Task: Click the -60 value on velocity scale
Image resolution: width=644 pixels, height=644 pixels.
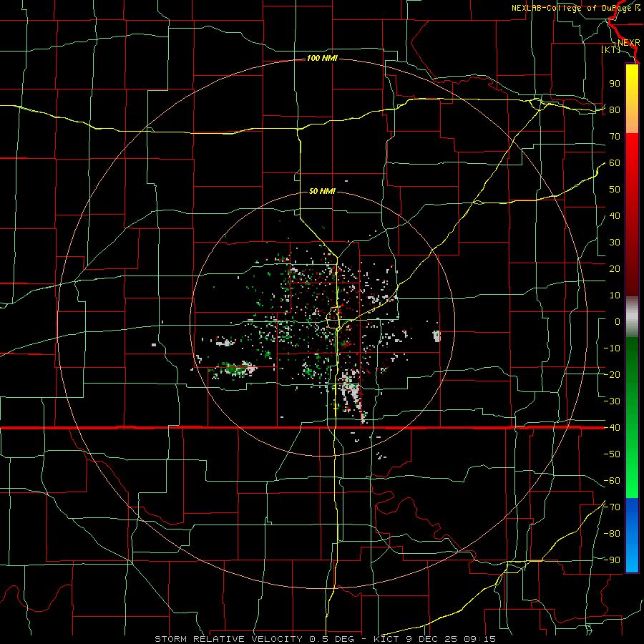Action: 612,481
